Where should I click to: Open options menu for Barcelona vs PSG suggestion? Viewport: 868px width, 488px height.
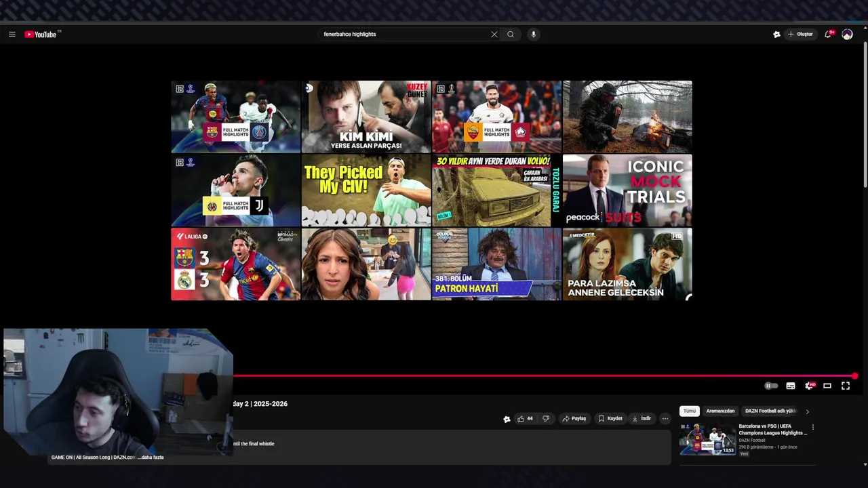(x=812, y=428)
